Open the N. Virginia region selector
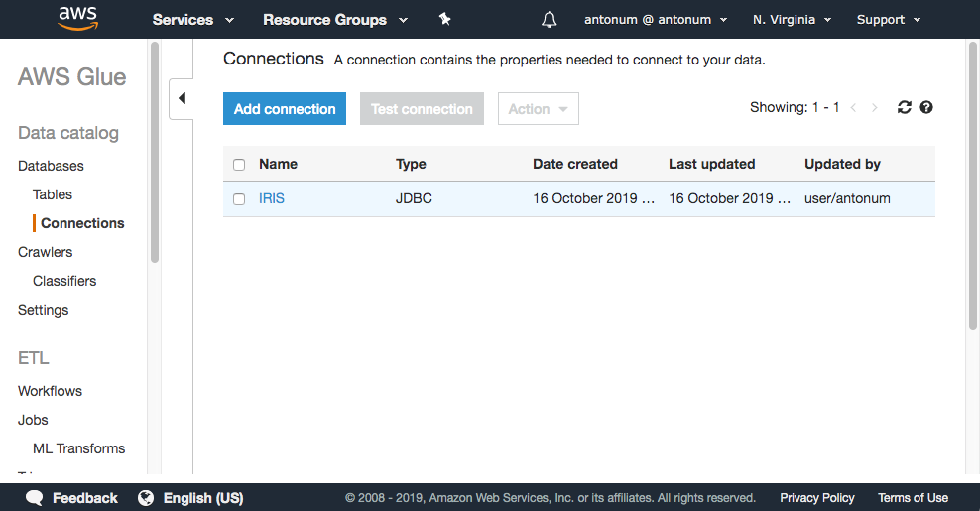 pos(792,20)
